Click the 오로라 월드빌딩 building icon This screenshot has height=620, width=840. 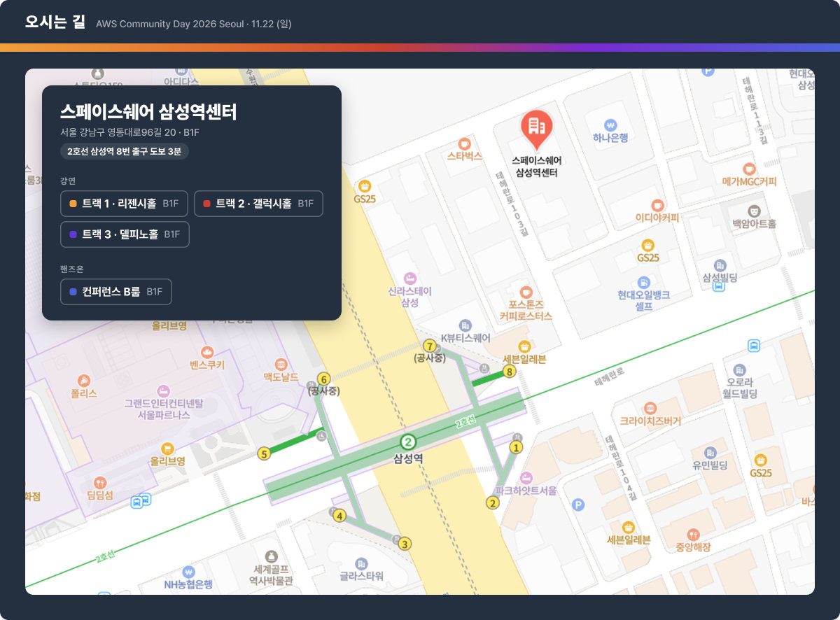point(739,369)
